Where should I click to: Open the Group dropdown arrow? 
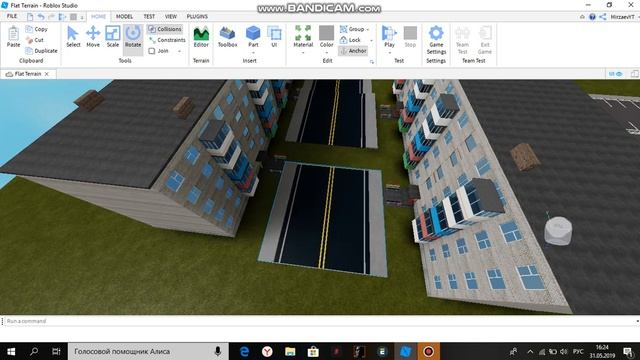click(x=368, y=29)
